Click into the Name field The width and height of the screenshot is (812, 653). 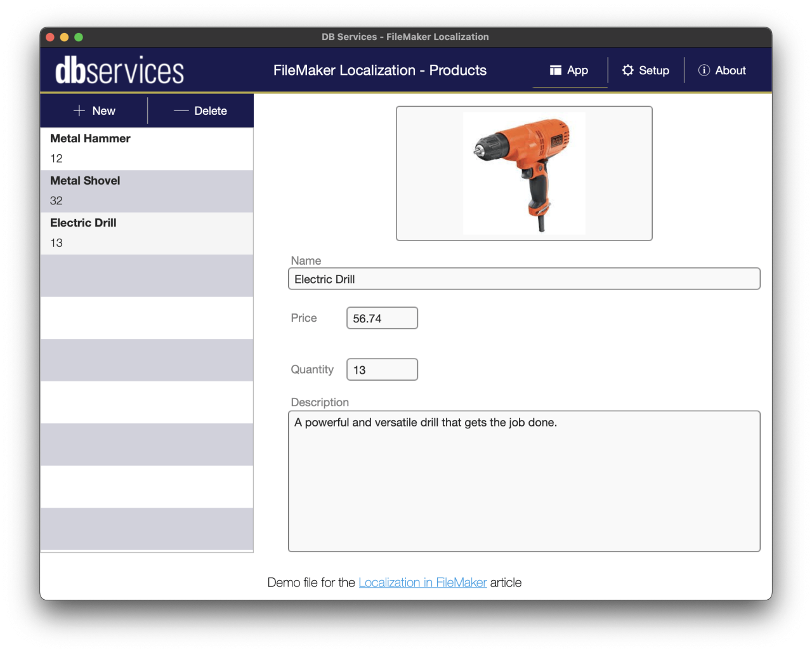[524, 279]
